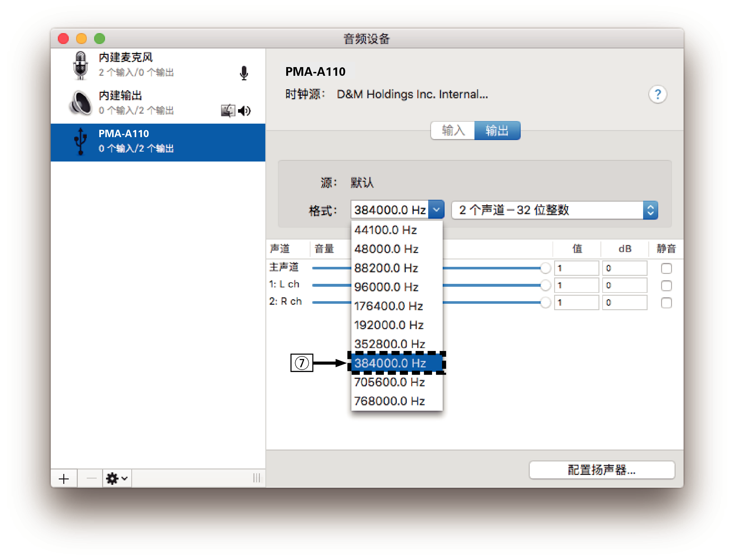Switch to the 输出 tab
Viewport: 734px width, 560px height.
(497, 130)
